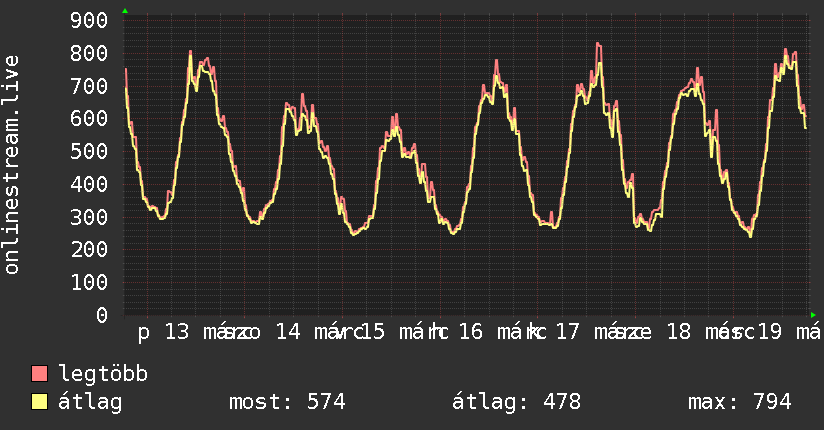Click the 17 date label on x-axis
This screenshot has height=430, width=824.
coord(568,332)
